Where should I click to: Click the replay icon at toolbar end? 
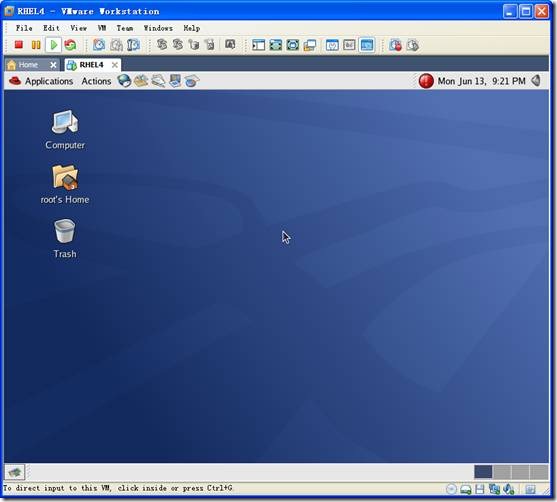(x=412, y=45)
